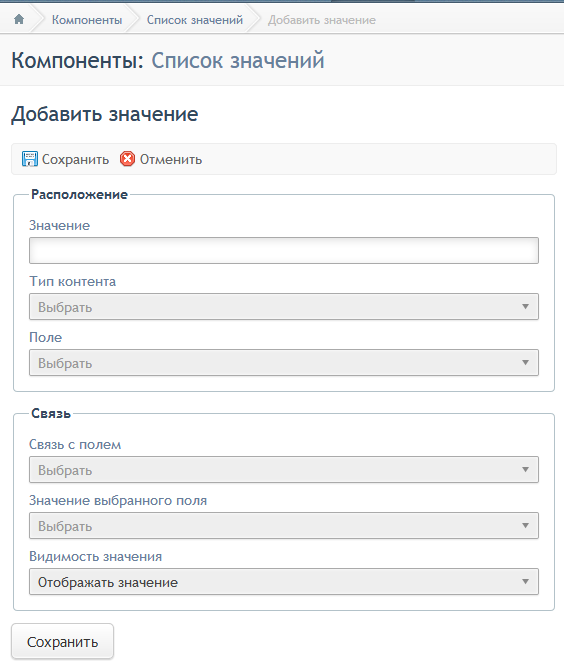Open the Тип контента dropdown

coord(284,306)
